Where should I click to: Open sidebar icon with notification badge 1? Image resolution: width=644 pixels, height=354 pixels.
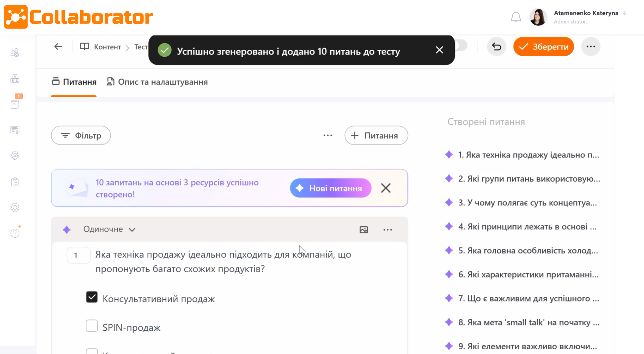(15, 104)
